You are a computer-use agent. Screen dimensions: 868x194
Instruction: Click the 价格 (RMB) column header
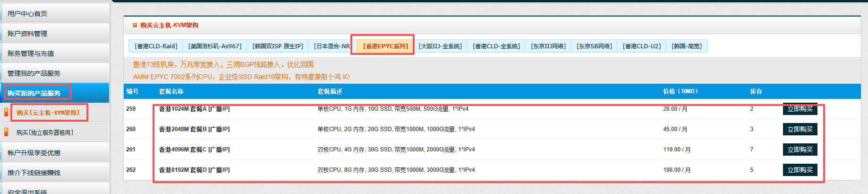point(681,91)
